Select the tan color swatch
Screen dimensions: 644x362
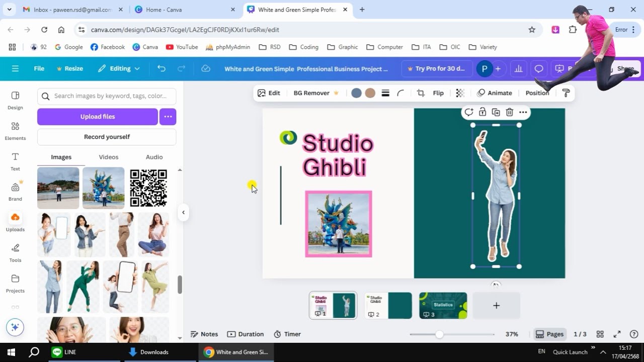pos(370,93)
